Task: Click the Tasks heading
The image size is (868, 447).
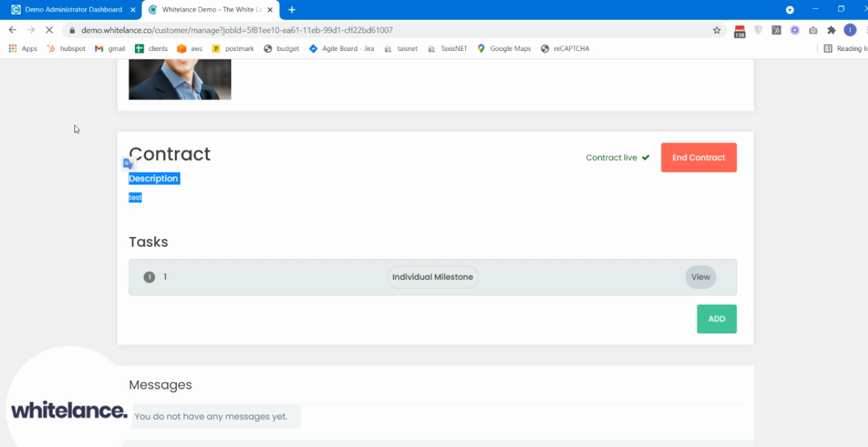Action: [x=148, y=242]
